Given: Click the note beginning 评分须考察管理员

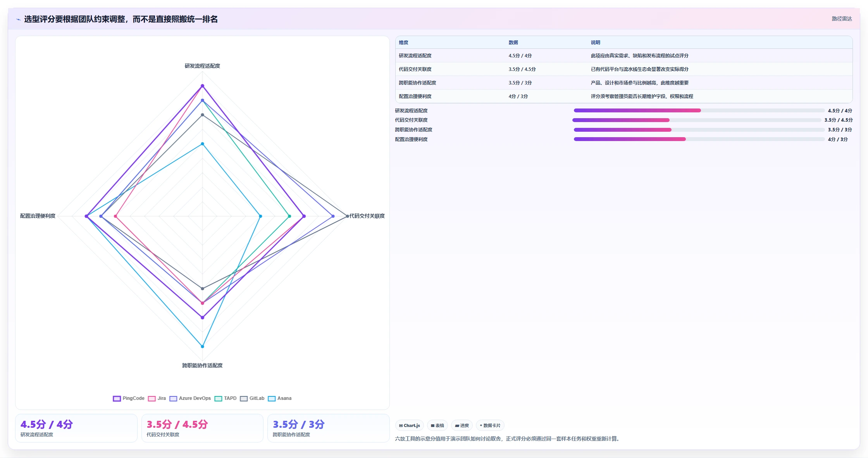Looking at the screenshot, I should 642,96.
